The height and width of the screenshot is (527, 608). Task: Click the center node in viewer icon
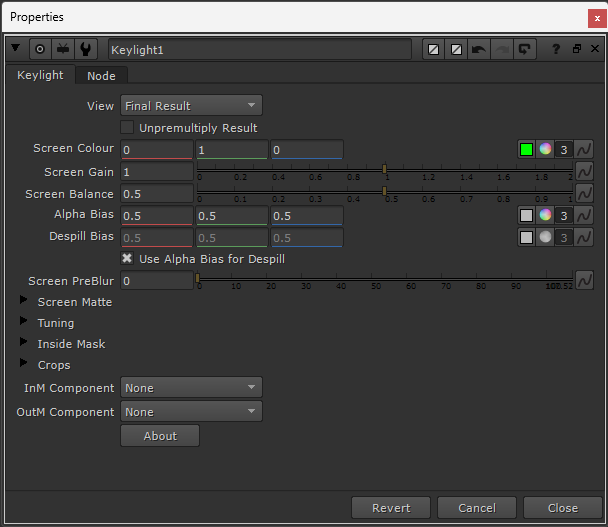click(x=40, y=49)
